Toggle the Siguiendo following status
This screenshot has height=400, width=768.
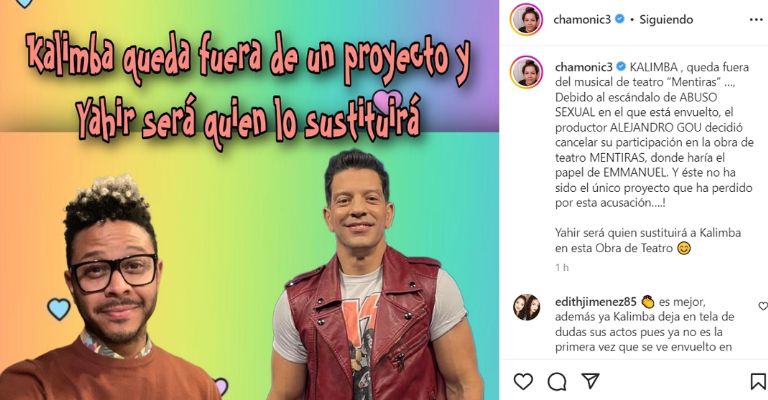[666, 20]
